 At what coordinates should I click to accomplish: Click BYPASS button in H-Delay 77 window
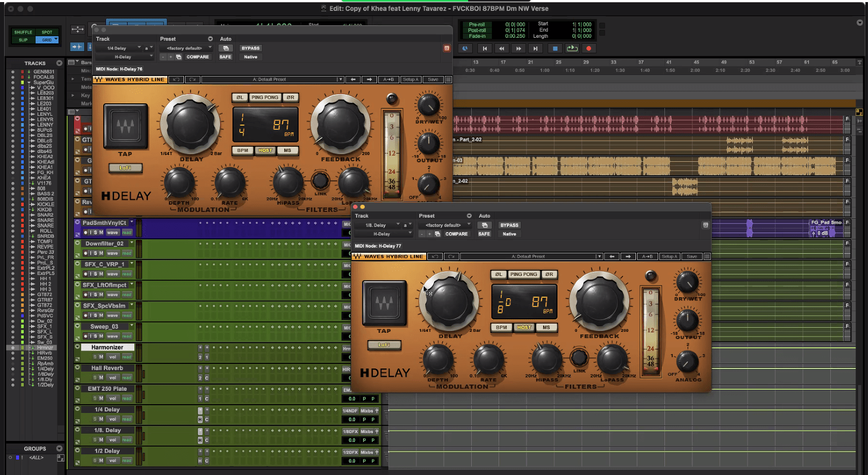click(x=509, y=225)
